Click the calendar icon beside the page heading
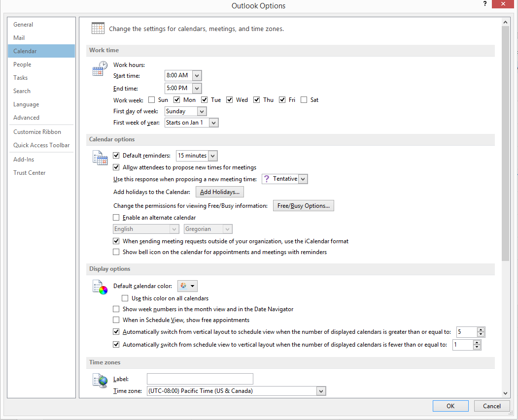The image size is (518, 420). click(98, 28)
